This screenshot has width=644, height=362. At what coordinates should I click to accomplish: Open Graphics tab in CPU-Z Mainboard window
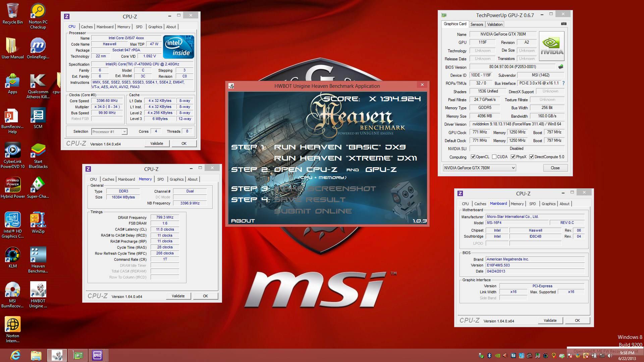pos(548,204)
